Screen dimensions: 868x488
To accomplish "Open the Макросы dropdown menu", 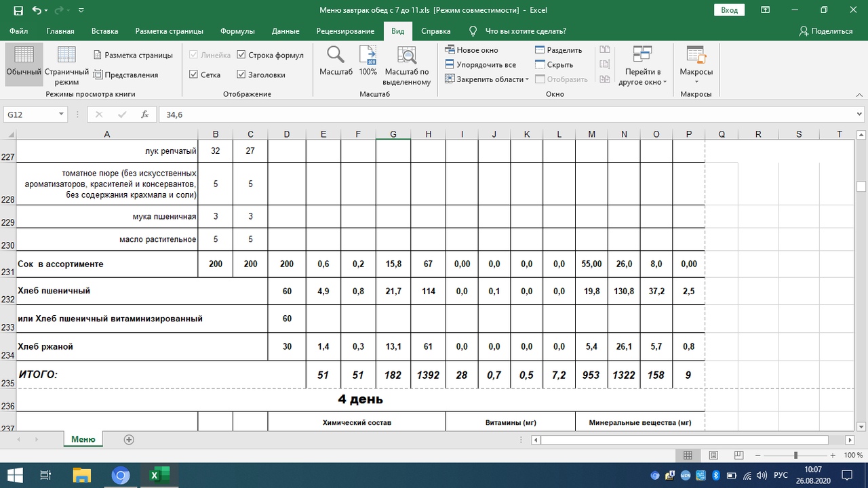I will [x=696, y=65].
